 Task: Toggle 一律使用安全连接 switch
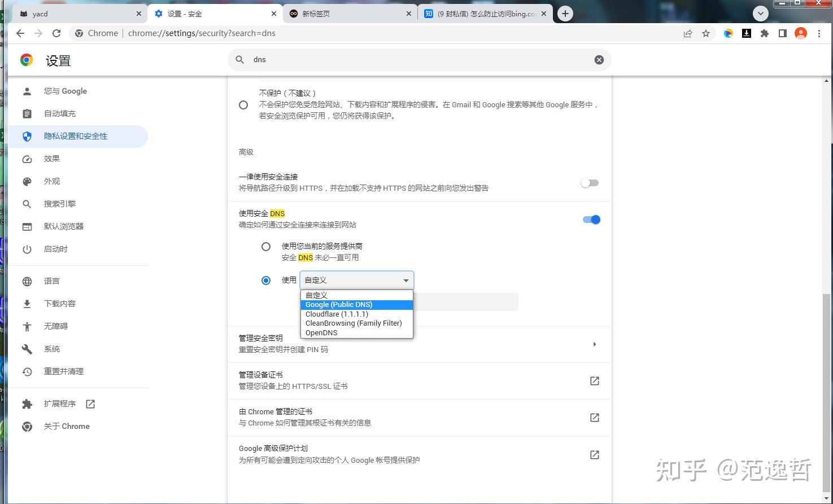[590, 183]
